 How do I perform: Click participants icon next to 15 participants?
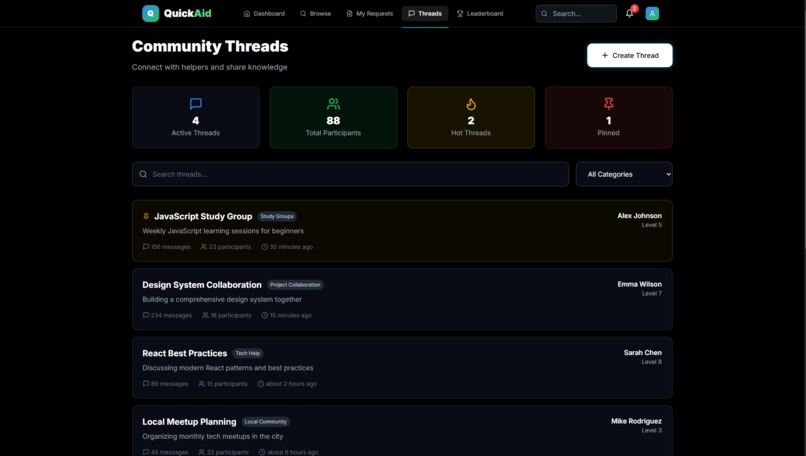click(x=202, y=384)
